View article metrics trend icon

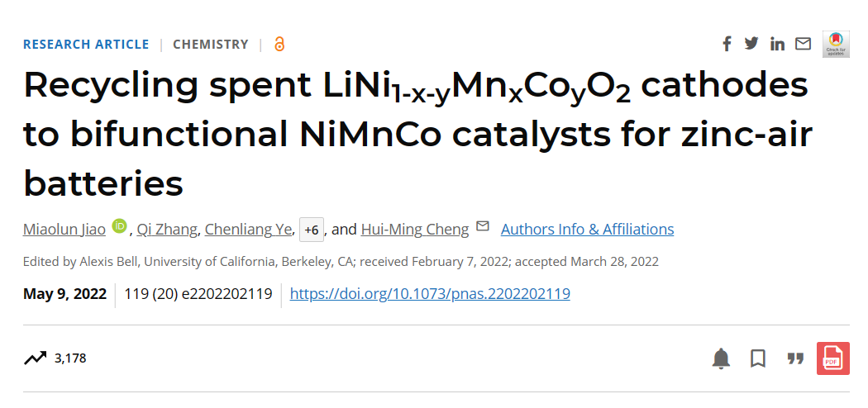click(x=36, y=358)
